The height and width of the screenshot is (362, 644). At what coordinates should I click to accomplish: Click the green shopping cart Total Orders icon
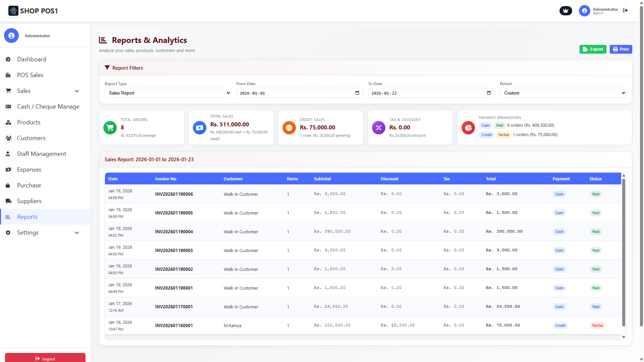110,128
